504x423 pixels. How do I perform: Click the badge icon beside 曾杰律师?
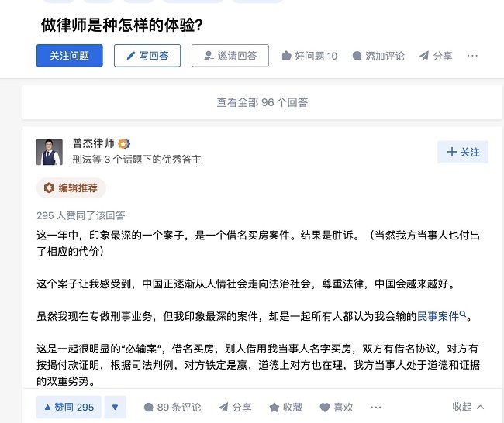tap(124, 143)
